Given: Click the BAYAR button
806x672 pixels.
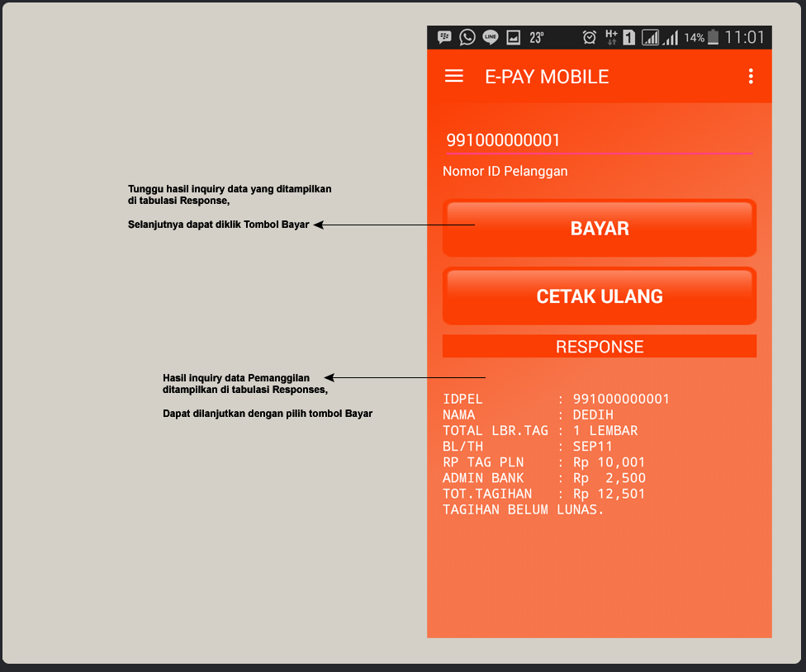Looking at the screenshot, I should (600, 228).
